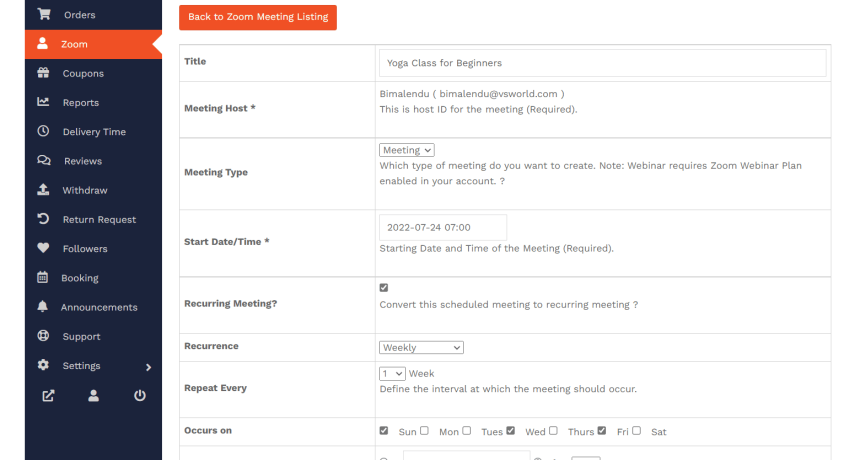
Task: Click the Start Date/Time input field
Action: (443, 228)
